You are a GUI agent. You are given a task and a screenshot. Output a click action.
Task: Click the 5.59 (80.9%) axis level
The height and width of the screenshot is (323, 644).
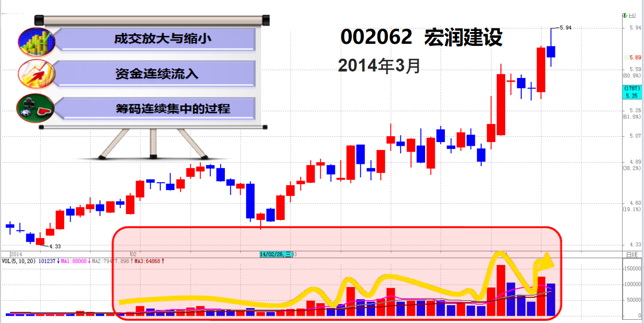632,73
